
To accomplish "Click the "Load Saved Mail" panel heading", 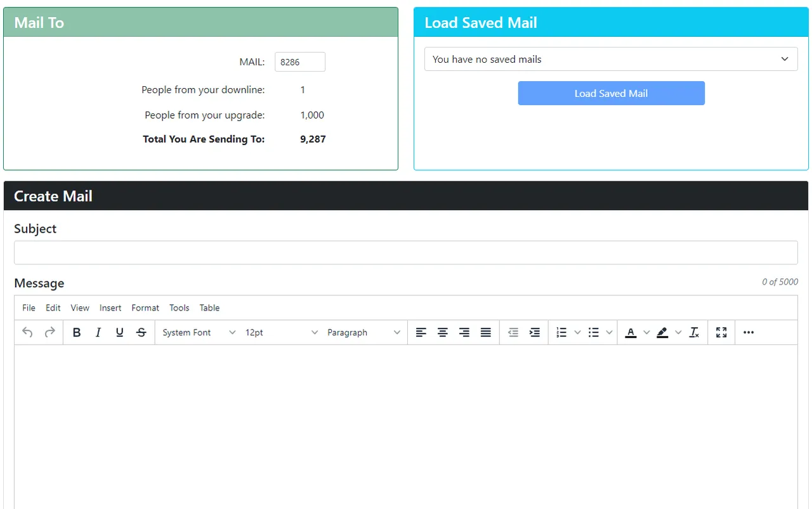I will point(481,22).
